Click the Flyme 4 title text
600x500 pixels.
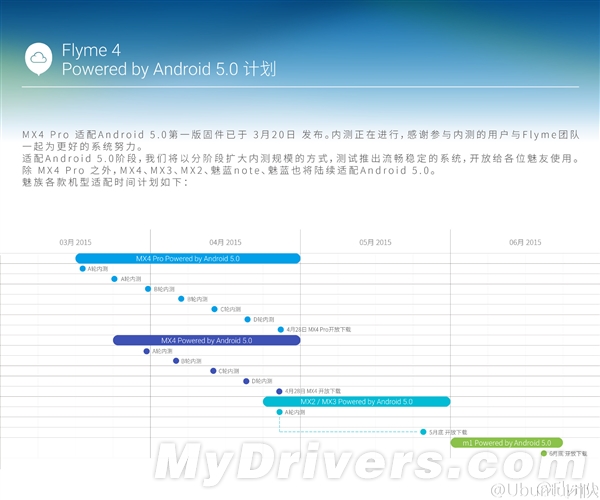pyautogui.click(x=91, y=48)
